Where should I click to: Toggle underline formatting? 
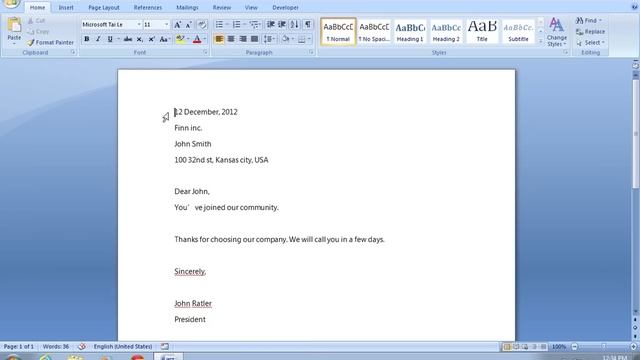tap(109, 39)
